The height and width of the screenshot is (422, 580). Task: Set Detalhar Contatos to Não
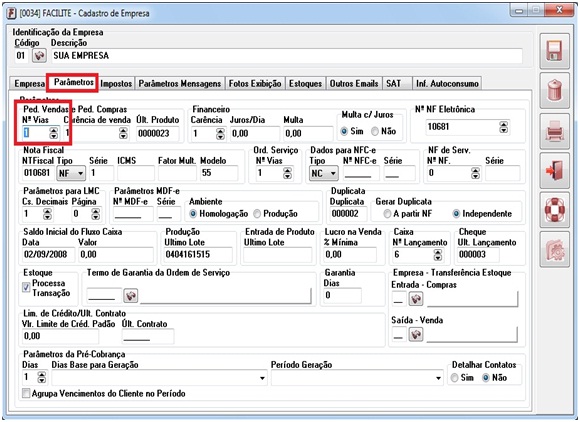pos(486,378)
